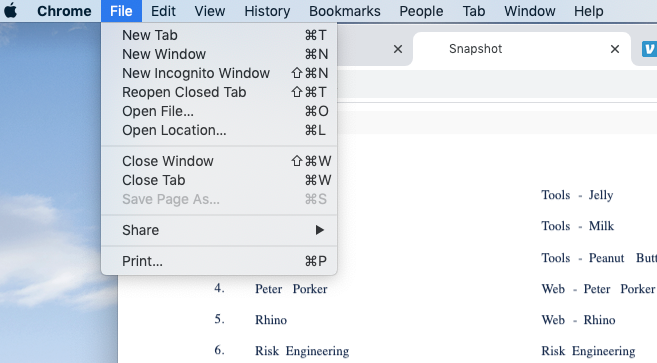Open the Apple menu
657x363 pixels.
point(10,11)
